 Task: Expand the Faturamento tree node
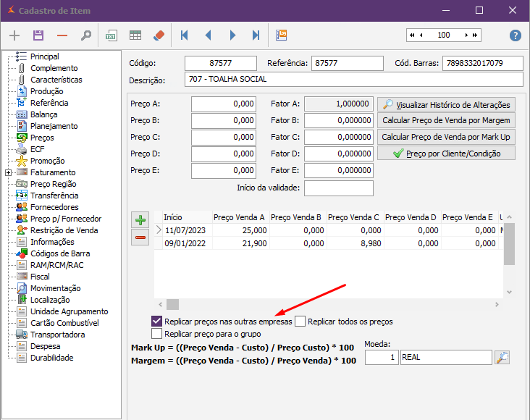click(8, 172)
